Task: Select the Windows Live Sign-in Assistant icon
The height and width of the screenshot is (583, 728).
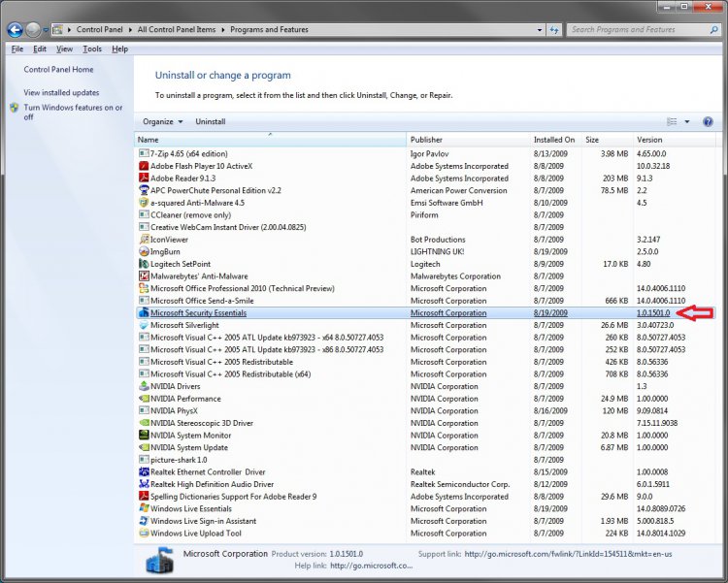Action: pyautogui.click(x=144, y=521)
